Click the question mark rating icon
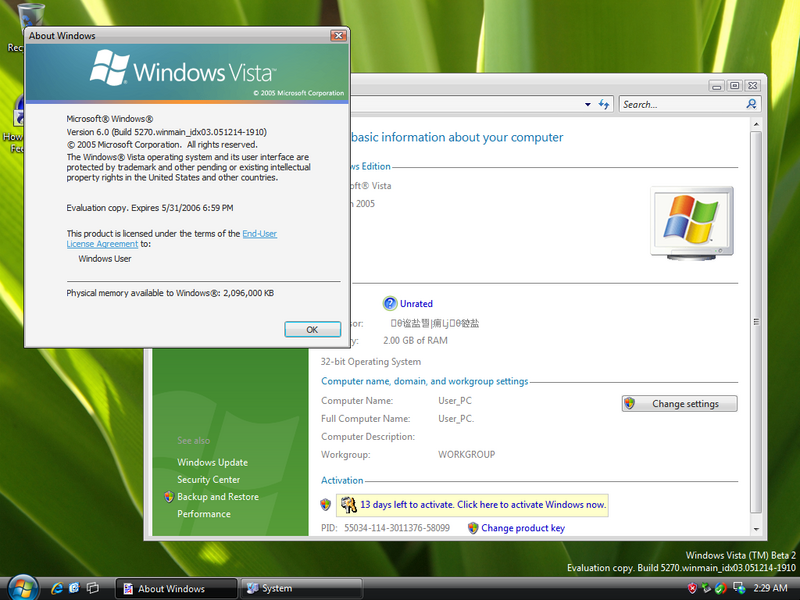The height and width of the screenshot is (600, 800). 389,304
